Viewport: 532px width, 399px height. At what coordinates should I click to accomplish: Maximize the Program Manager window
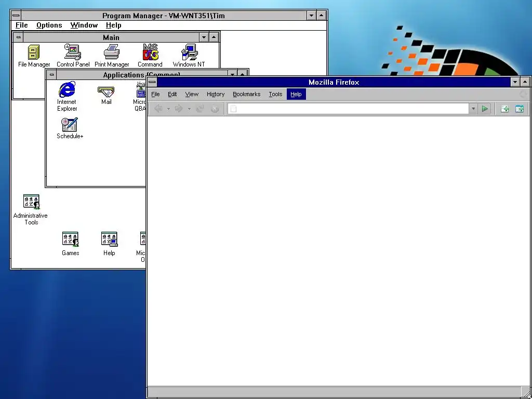(x=321, y=16)
